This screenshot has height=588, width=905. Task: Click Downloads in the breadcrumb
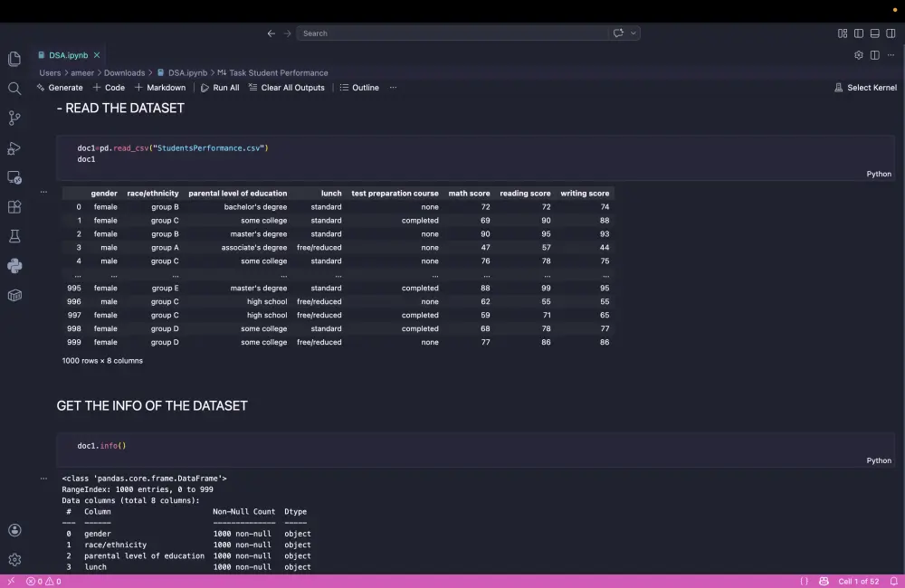click(124, 72)
